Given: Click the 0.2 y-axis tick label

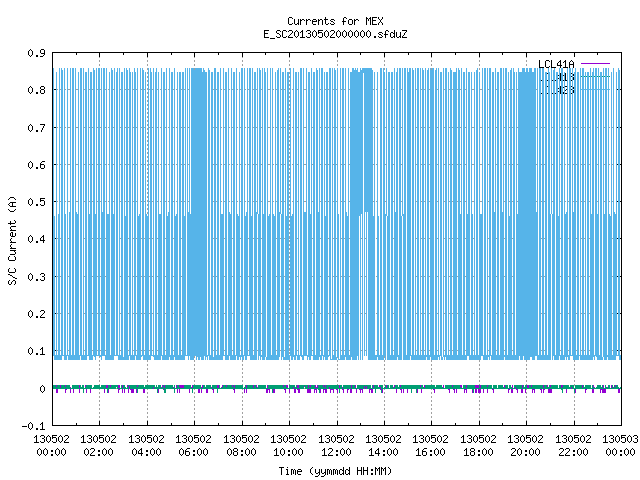Looking at the screenshot, I should click(36, 314).
